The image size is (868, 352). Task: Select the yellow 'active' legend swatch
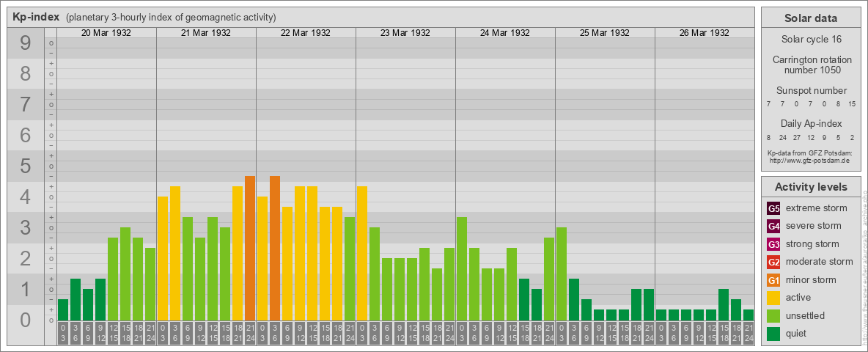coord(773,298)
